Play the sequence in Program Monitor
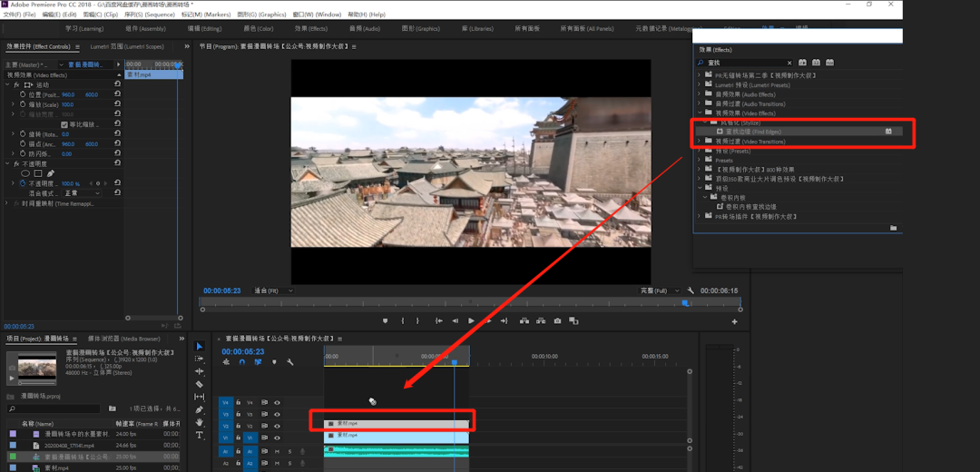The width and height of the screenshot is (980, 472). pos(471,320)
